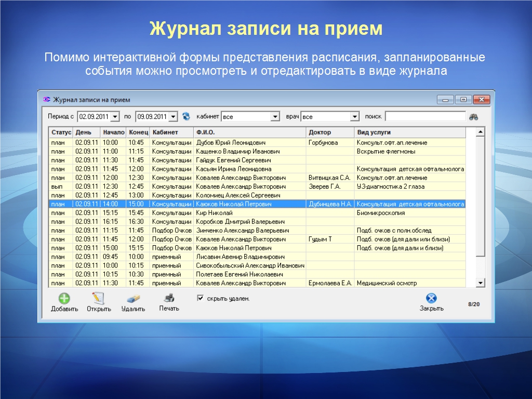Click the eye icon in the title bar
The image size is (532, 399).
click(x=46, y=99)
